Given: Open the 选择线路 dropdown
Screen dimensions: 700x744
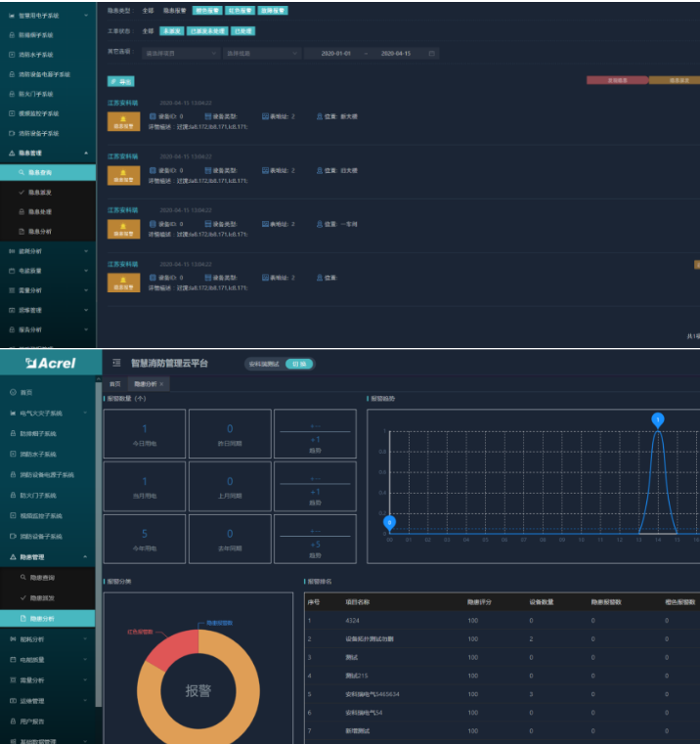Looking at the screenshot, I should click(x=262, y=53).
